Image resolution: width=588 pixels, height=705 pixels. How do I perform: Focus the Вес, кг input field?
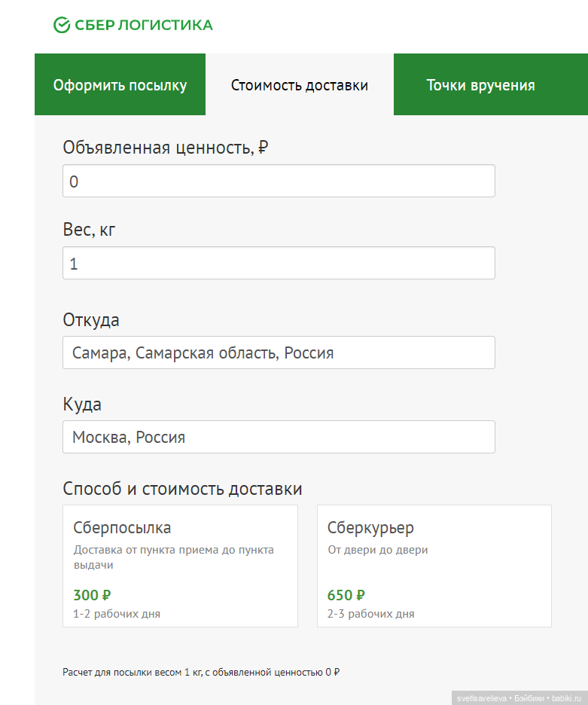(x=279, y=264)
